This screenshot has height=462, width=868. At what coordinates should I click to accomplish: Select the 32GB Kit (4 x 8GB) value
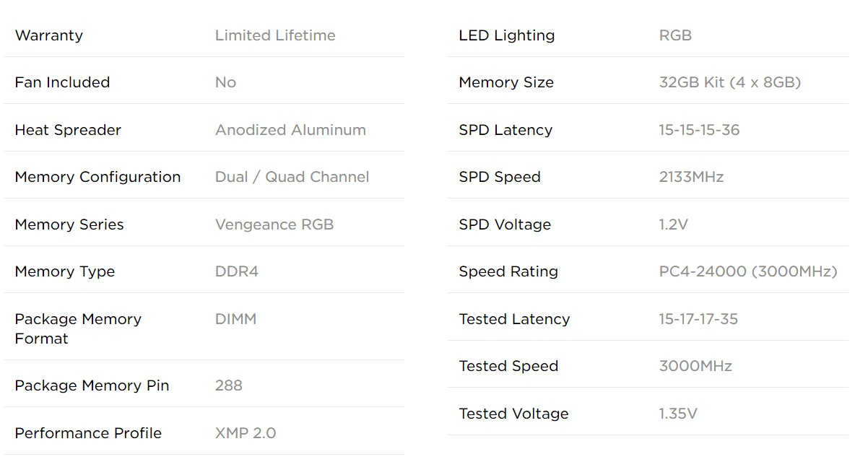pos(730,82)
